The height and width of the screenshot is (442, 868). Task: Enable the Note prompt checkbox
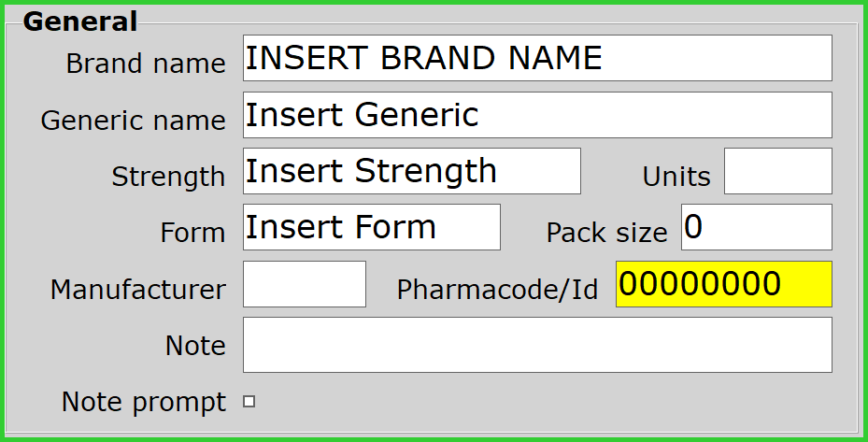point(249,402)
